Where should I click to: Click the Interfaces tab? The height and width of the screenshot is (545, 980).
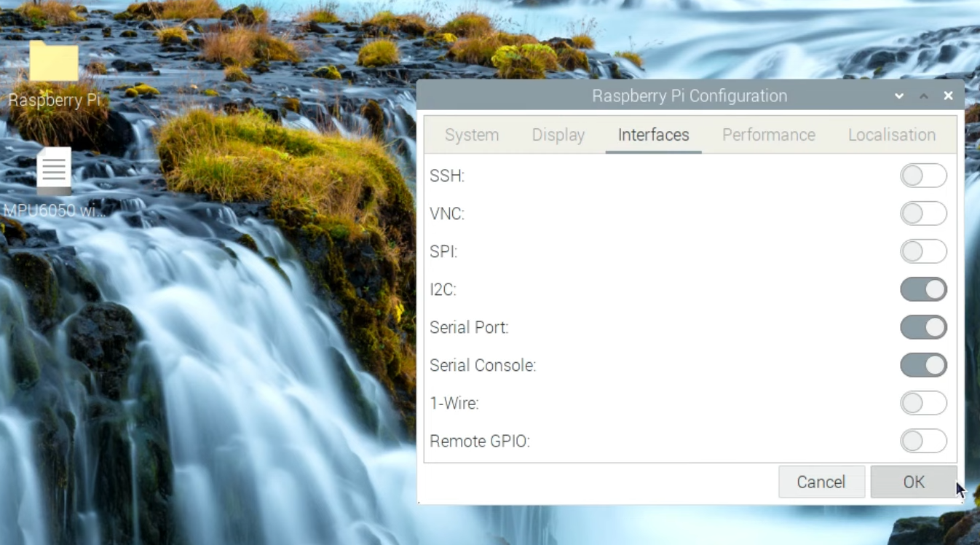(x=653, y=135)
